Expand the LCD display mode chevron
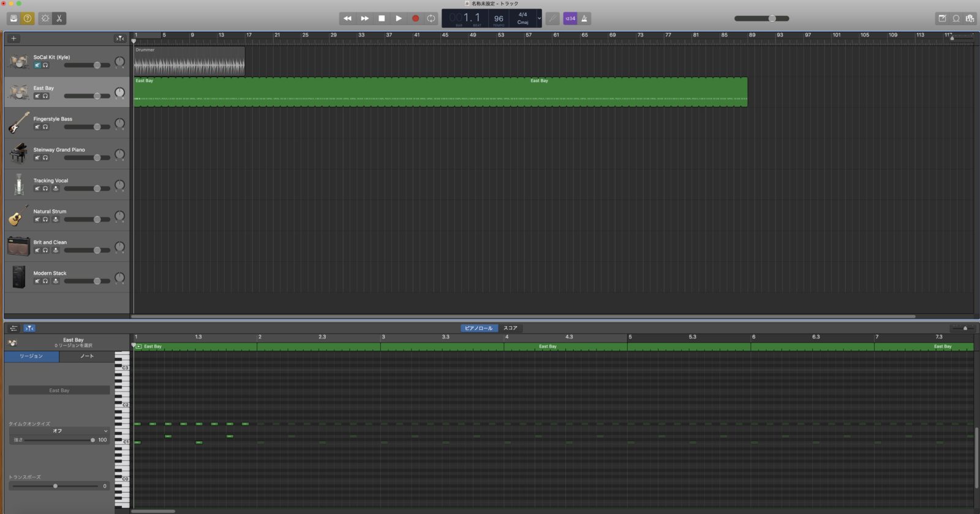Screen dimensions: 980x514 pos(539,18)
